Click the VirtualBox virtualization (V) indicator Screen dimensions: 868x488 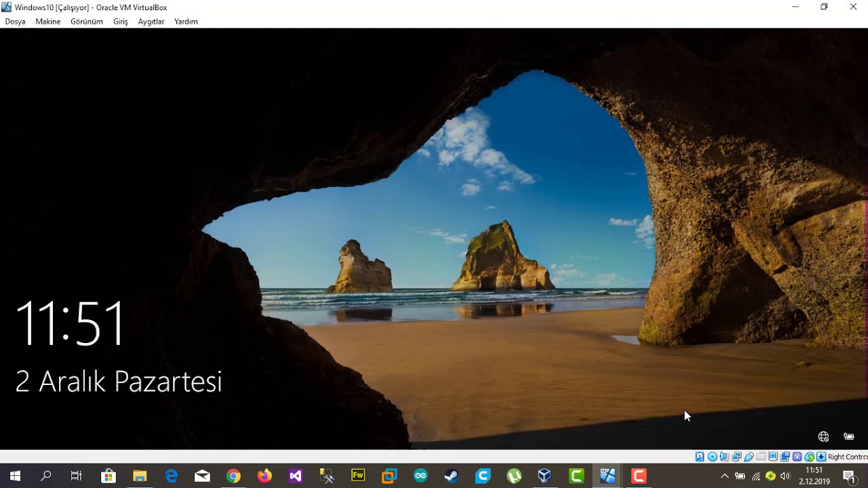(x=797, y=457)
